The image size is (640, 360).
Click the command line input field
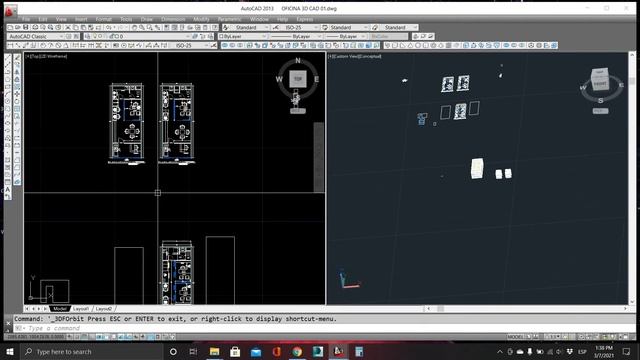(318, 328)
